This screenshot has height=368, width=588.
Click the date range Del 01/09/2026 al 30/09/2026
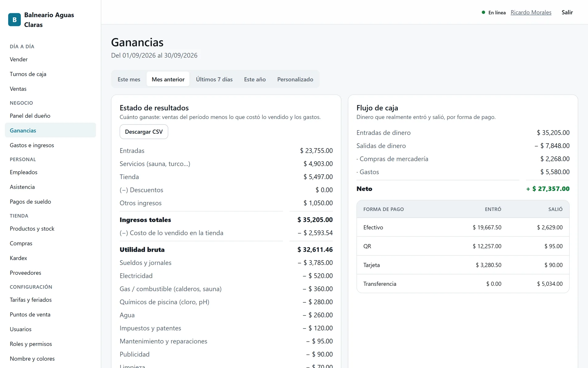coord(154,56)
